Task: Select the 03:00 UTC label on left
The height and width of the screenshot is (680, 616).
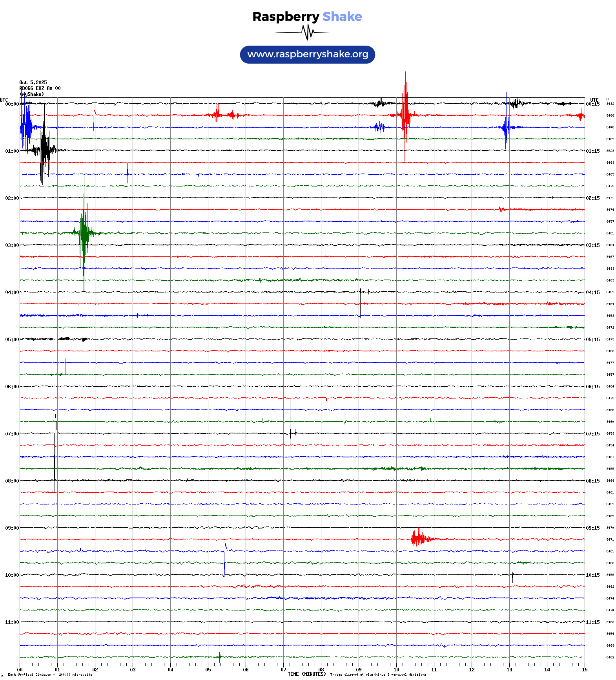Action: tap(12, 245)
